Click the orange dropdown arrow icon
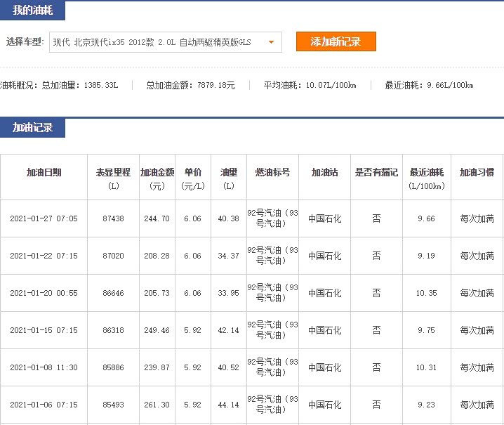504x425 pixels. click(x=271, y=42)
